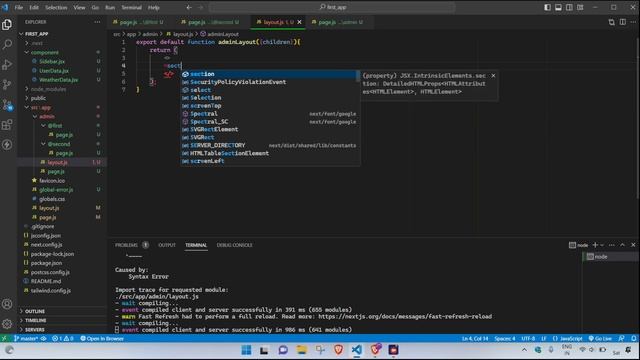The image size is (640, 360).
Task: Switch to the DEBUG CONSOLE tab
Action: pos(234,245)
